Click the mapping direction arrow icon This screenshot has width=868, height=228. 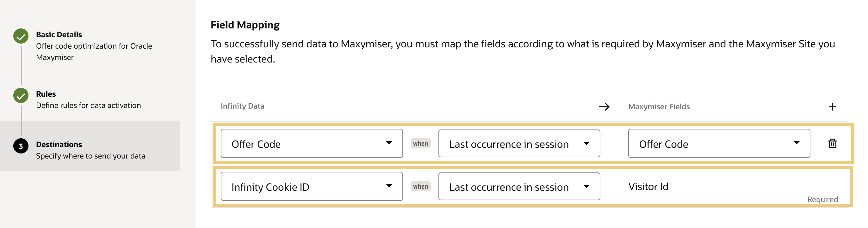[605, 107]
